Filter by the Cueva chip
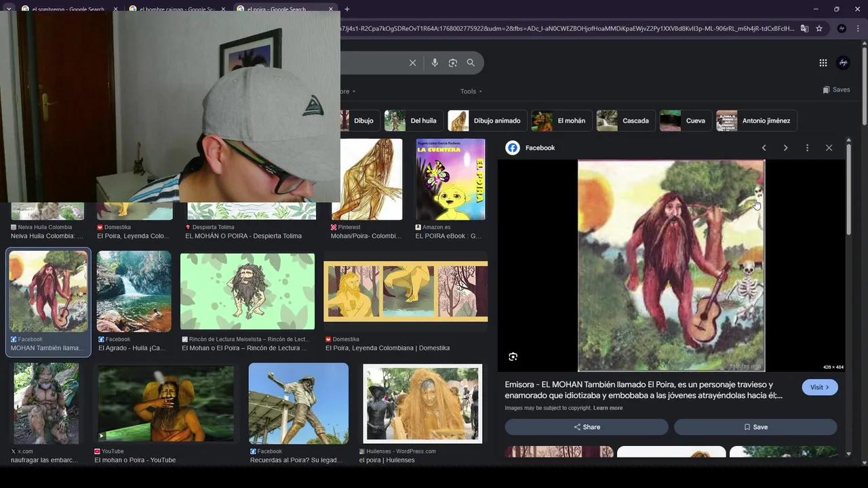 point(686,121)
